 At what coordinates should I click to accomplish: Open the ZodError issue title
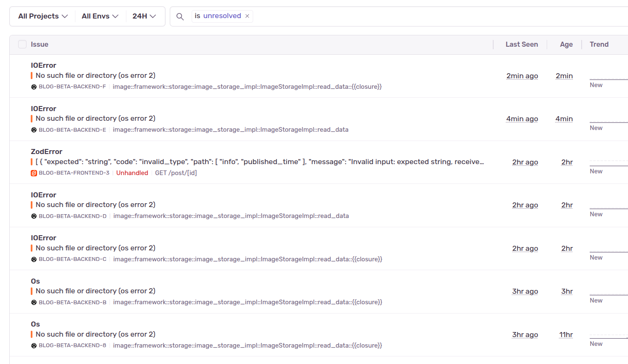[46, 151]
